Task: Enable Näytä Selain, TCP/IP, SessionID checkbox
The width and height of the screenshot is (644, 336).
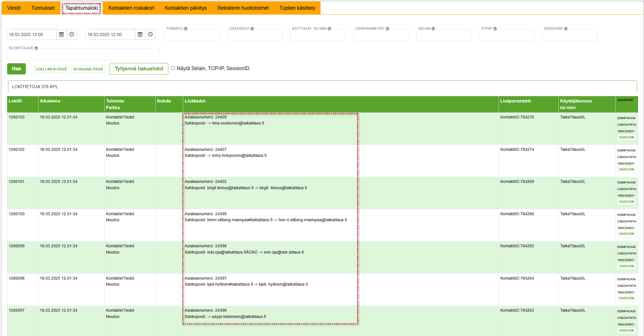Action: coord(173,68)
